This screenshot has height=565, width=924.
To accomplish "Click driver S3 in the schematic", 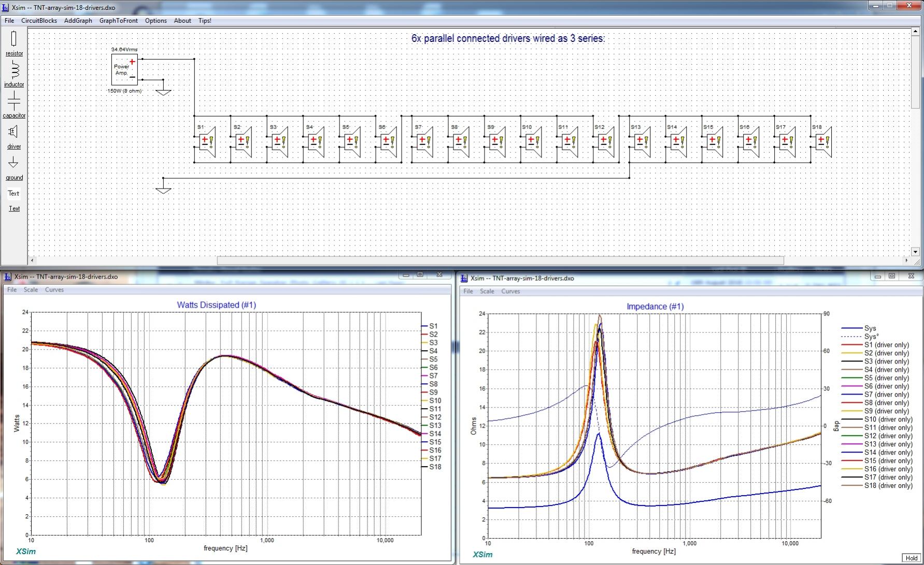I will point(279,141).
